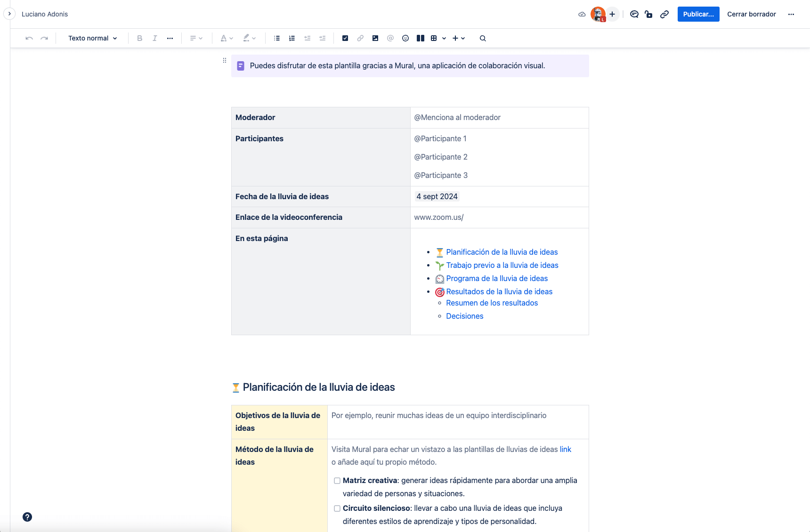The width and height of the screenshot is (810, 532).
Task: Toggle bold formatting
Action: pos(139,38)
